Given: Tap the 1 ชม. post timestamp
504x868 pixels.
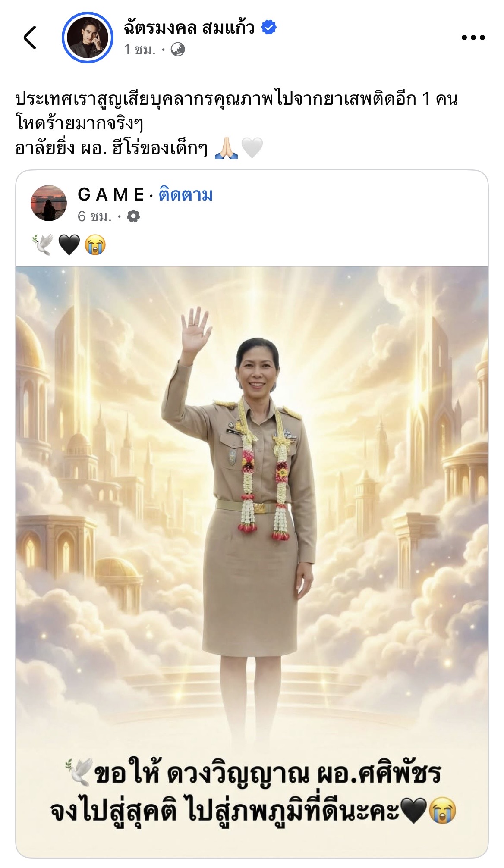Looking at the screenshot, I should point(139,50).
